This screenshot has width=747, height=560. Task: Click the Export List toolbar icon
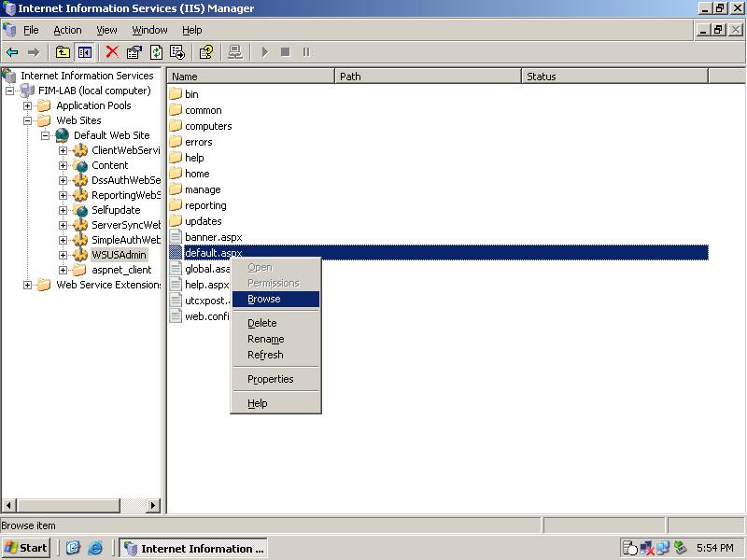point(177,52)
